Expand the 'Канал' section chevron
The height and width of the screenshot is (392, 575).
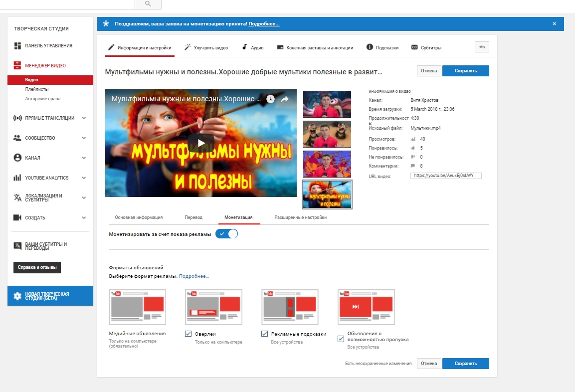(84, 158)
